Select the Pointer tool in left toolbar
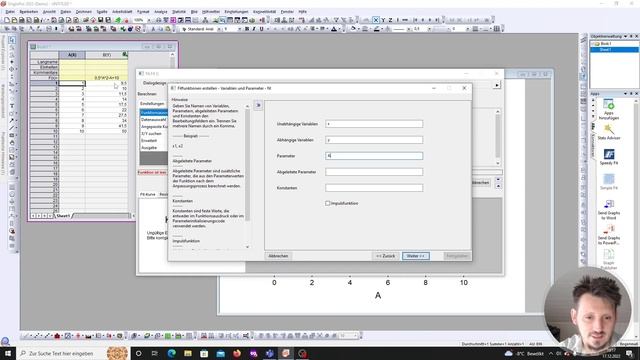The width and height of the screenshot is (640, 360). coord(12,40)
